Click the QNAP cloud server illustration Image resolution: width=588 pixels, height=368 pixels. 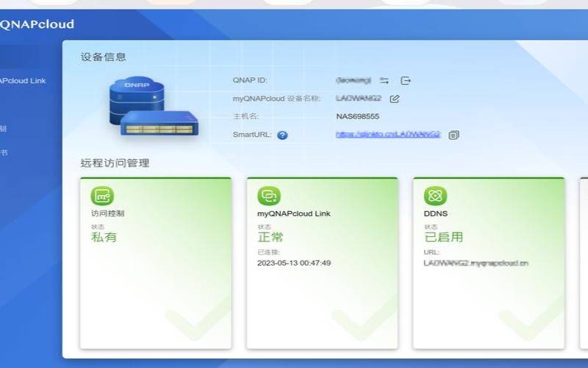tap(154, 106)
